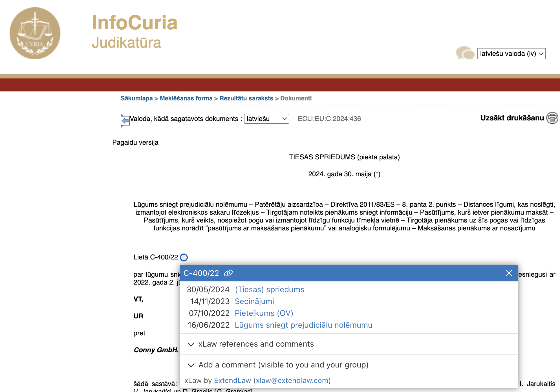The height and width of the screenshot is (392, 560).
Task: Click the CVRIA court logo
Action: [35, 33]
